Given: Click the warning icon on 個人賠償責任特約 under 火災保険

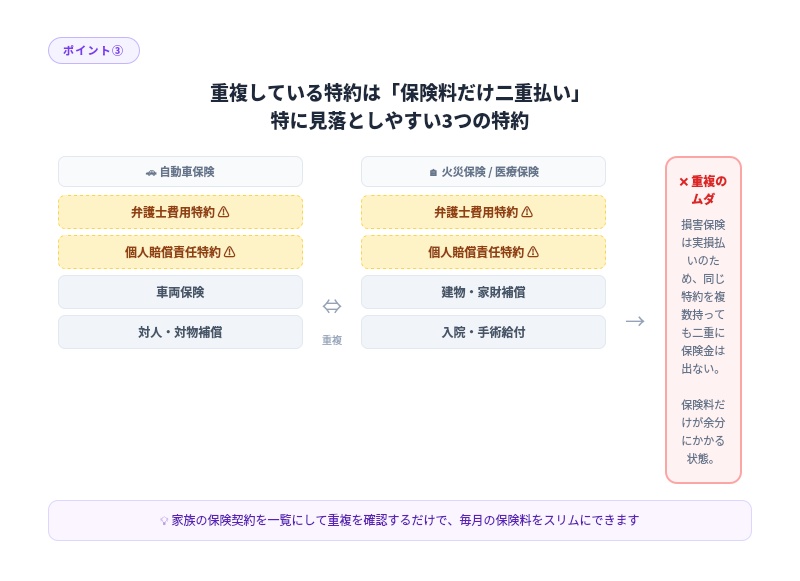Looking at the screenshot, I should tap(533, 252).
